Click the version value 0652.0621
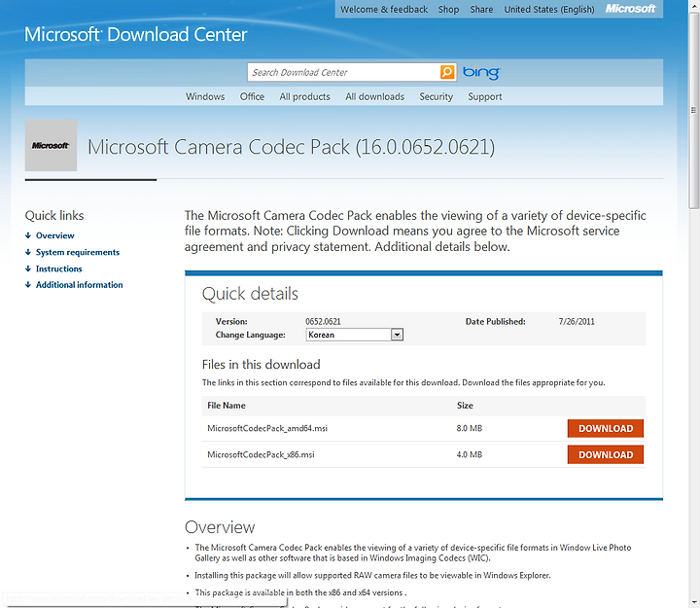Image resolution: width=700 pixels, height=608 pixels. tap(323, 322)
